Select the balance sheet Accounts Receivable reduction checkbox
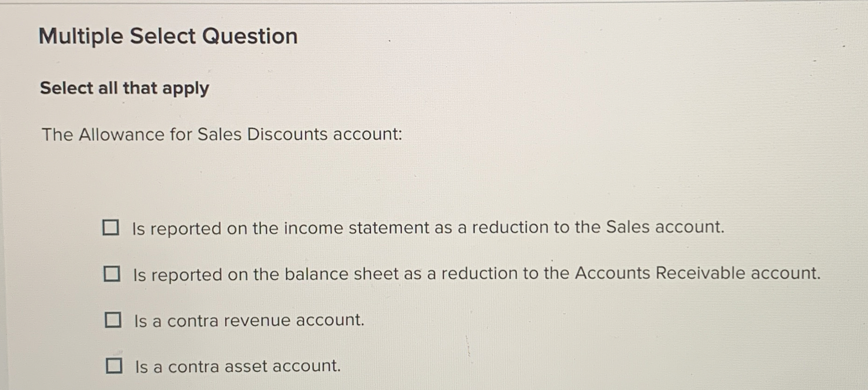 click(111, 274)
